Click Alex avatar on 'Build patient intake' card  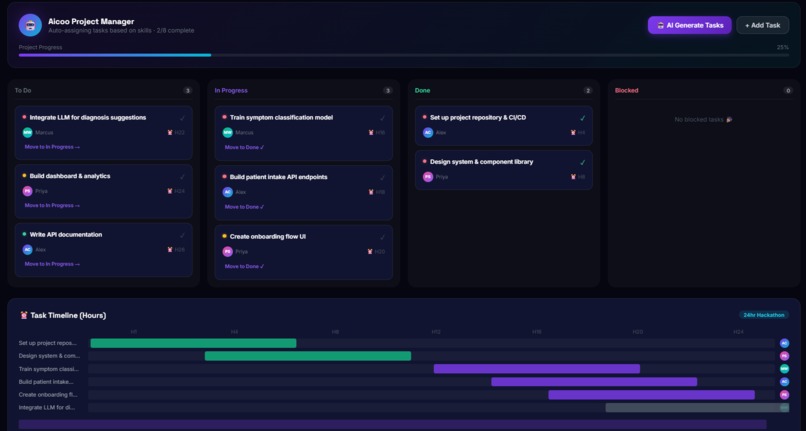tap(228, 192)
